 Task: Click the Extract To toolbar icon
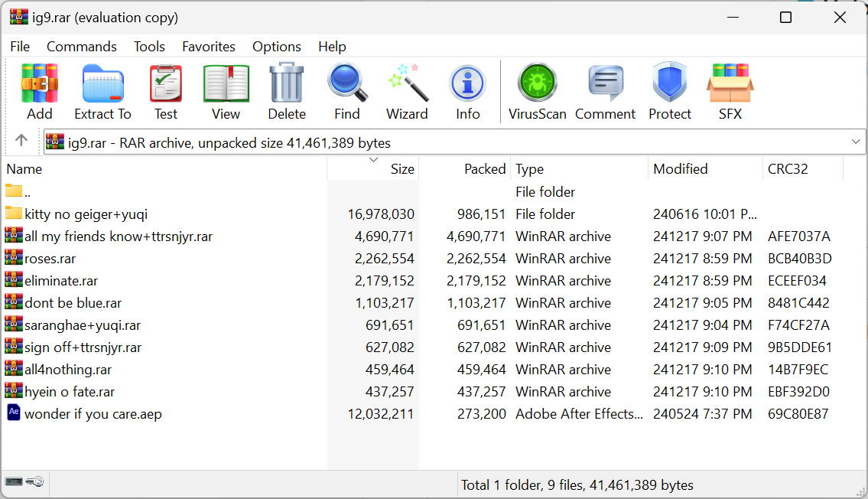click(102, 92)
